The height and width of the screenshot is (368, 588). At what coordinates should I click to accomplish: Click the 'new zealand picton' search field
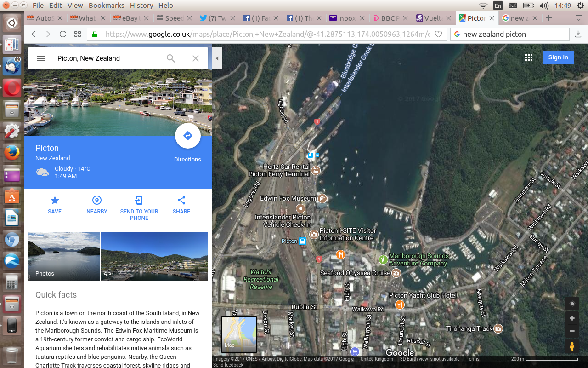click(510, 34)
